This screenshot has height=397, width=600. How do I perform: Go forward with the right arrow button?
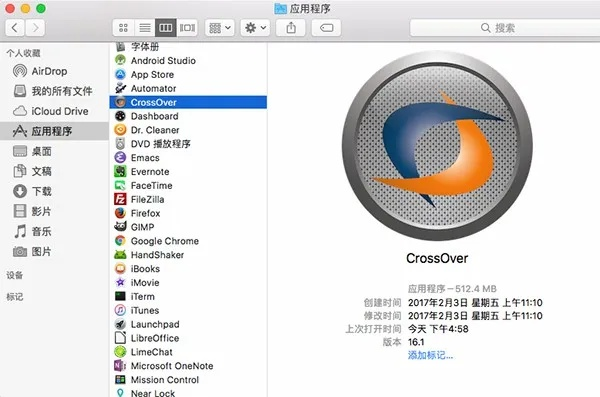[x=35, y=28]
